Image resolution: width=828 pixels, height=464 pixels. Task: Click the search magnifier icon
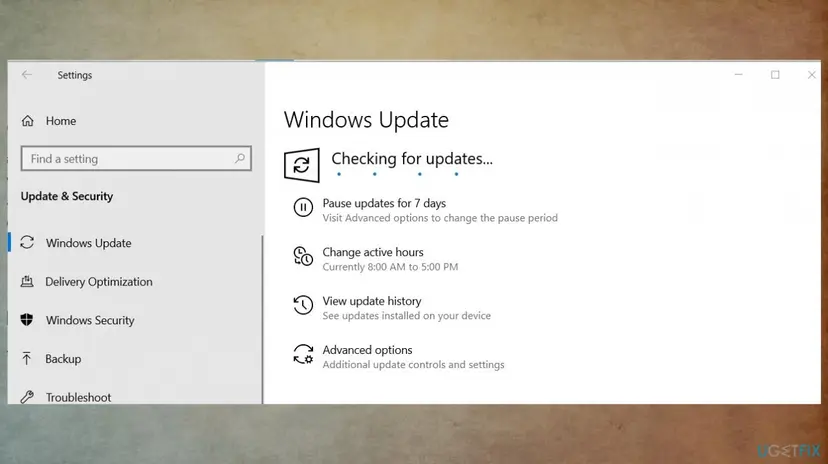(x=240, y=158)
